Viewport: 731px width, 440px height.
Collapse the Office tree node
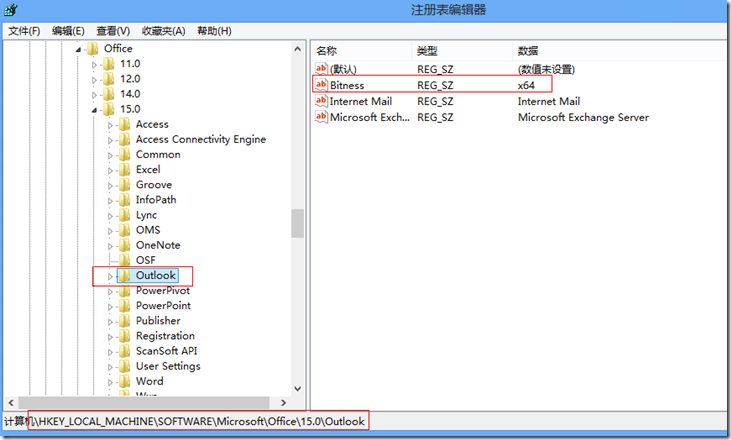[x=78, y=49]
